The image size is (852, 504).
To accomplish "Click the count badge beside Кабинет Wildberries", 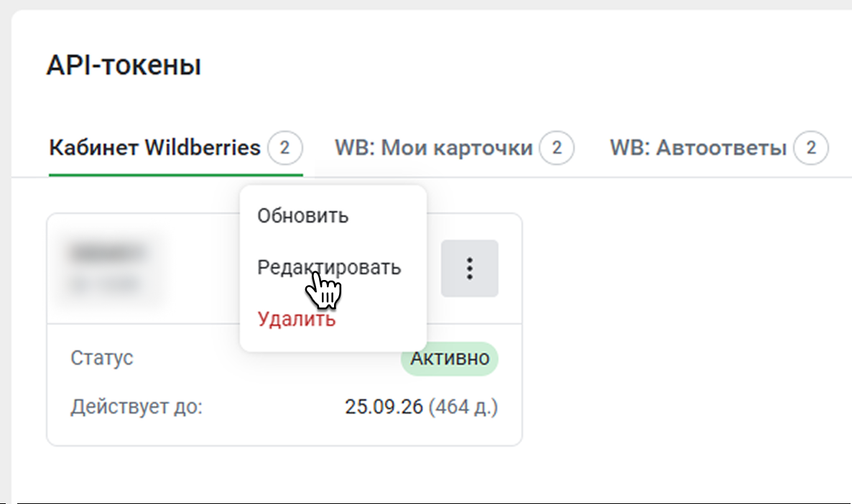I will [284, 149].
